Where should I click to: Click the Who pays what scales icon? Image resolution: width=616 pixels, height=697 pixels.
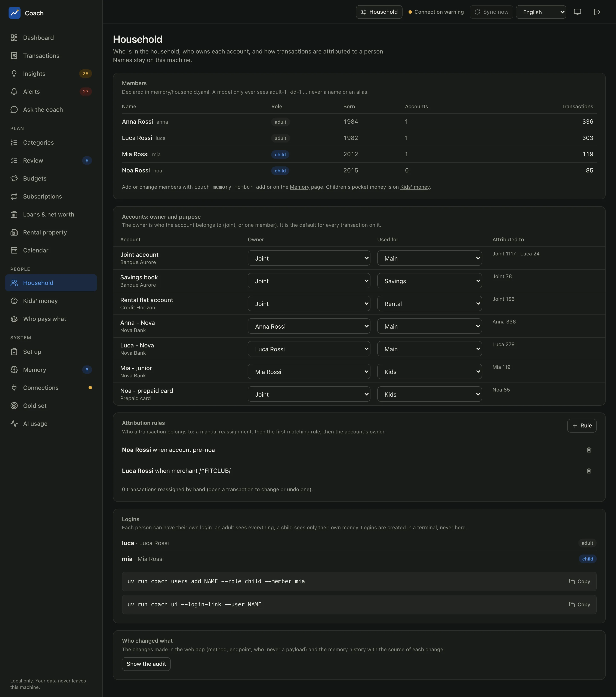pyautogui.click(x=14, y=319)
